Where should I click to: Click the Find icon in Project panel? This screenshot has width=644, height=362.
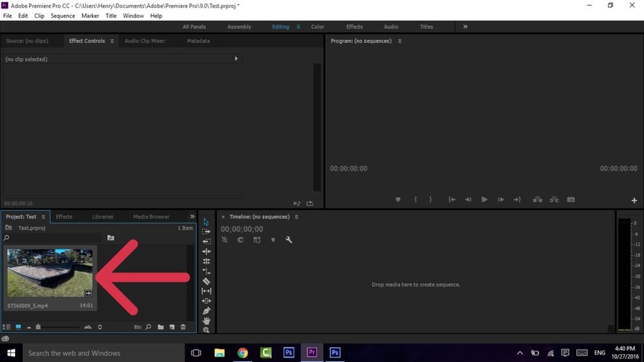click(x=149, y=327)
